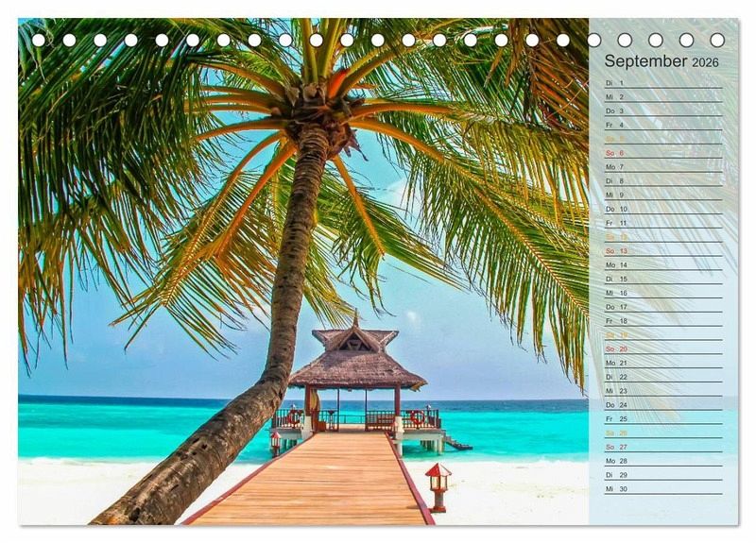Screen dimensions: 756x543
Task: Select the Fr 4 date row
Action: point(662,125)
